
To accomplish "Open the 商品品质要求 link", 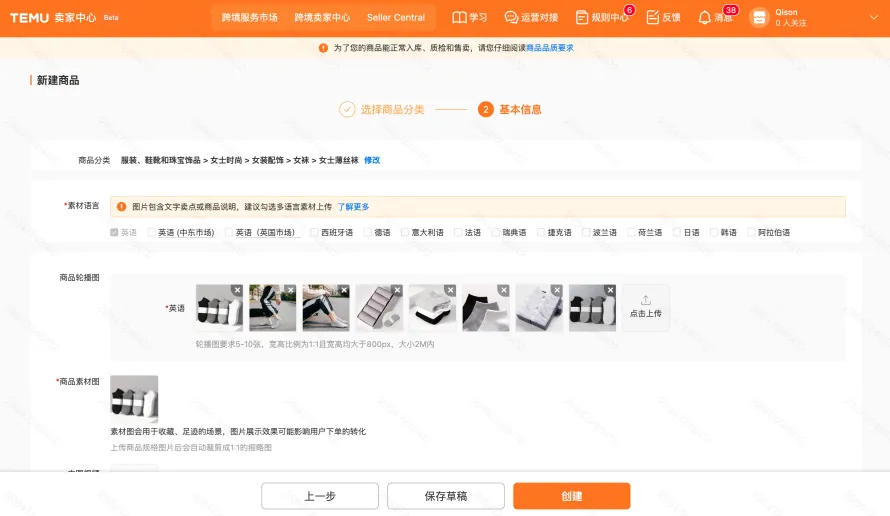I will click(549, 48).
